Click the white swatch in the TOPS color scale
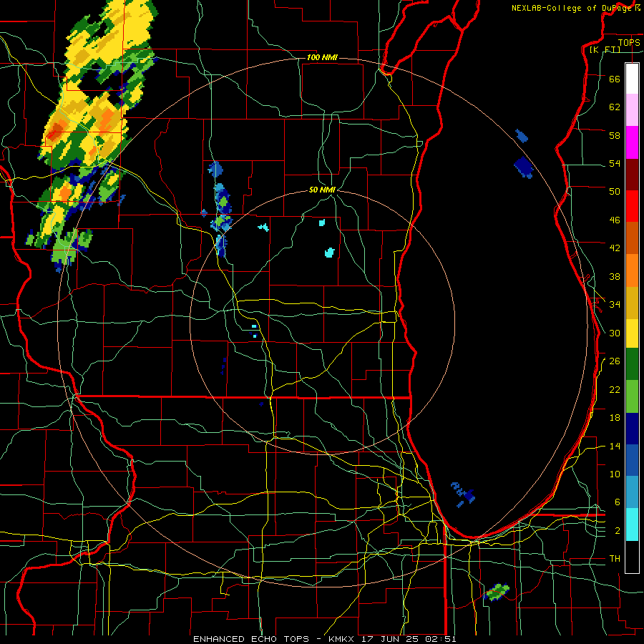 [x=632, y=79]
